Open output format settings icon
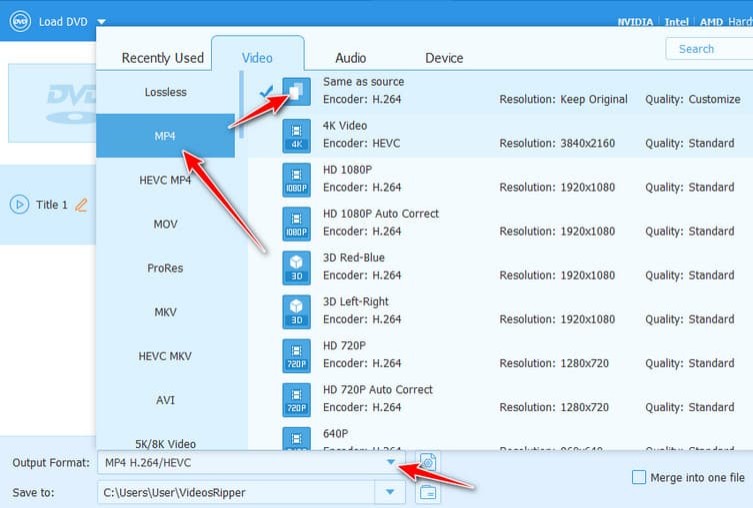753x508 pixels. 428,462
